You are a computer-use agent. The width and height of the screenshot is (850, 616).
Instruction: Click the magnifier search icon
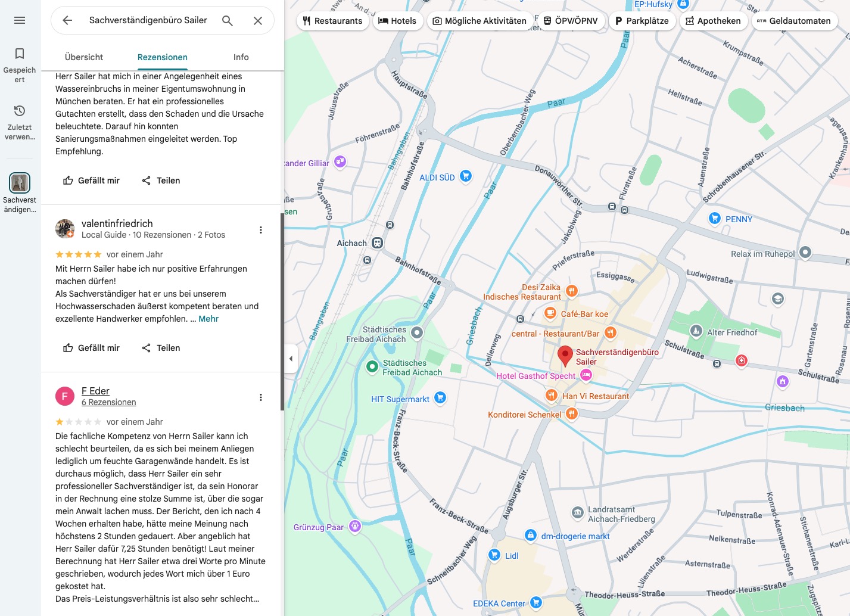point(228,20)
